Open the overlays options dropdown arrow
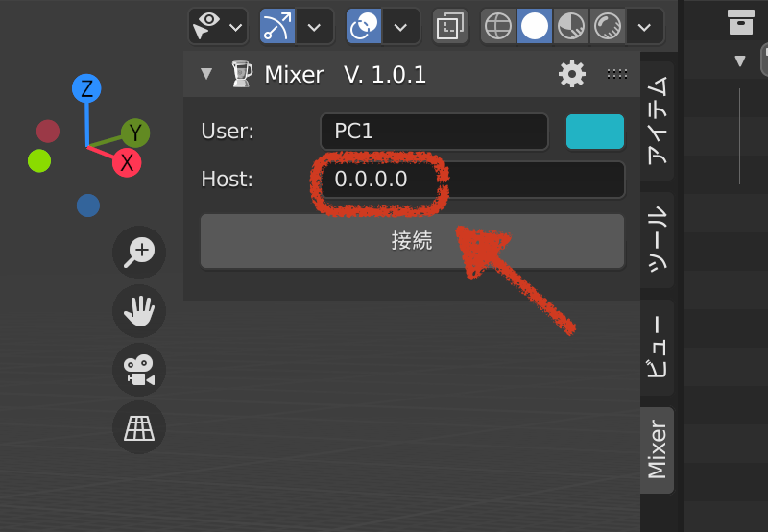768x532 pixels. point(400,27)
